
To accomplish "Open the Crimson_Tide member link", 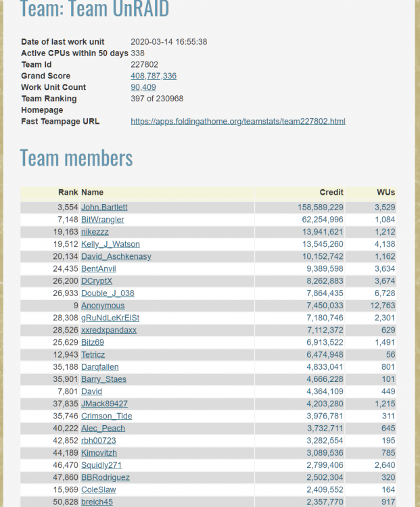I will [106, 416].
